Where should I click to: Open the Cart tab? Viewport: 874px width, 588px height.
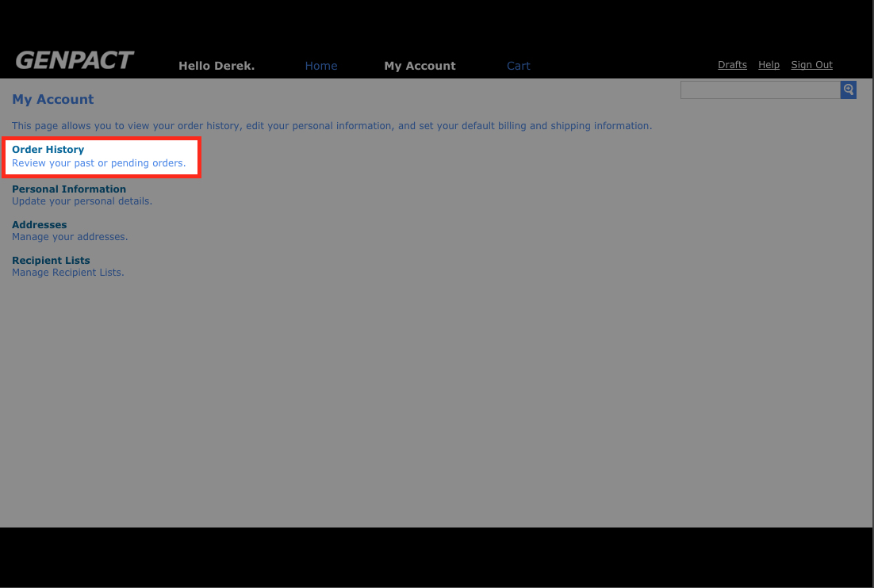(518, 66)
